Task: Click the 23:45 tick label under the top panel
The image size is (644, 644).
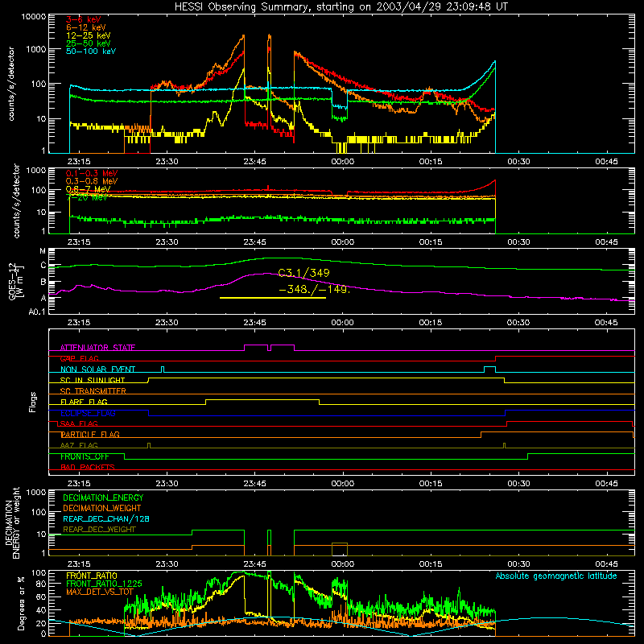Action: point(254,162)
